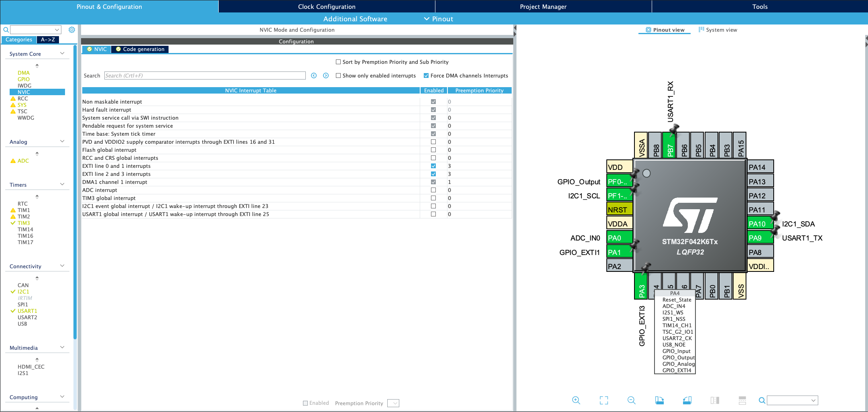Screen dimensions: 868x412
Task: Click the PA1 pin on the chip
Action: point(620,252)
